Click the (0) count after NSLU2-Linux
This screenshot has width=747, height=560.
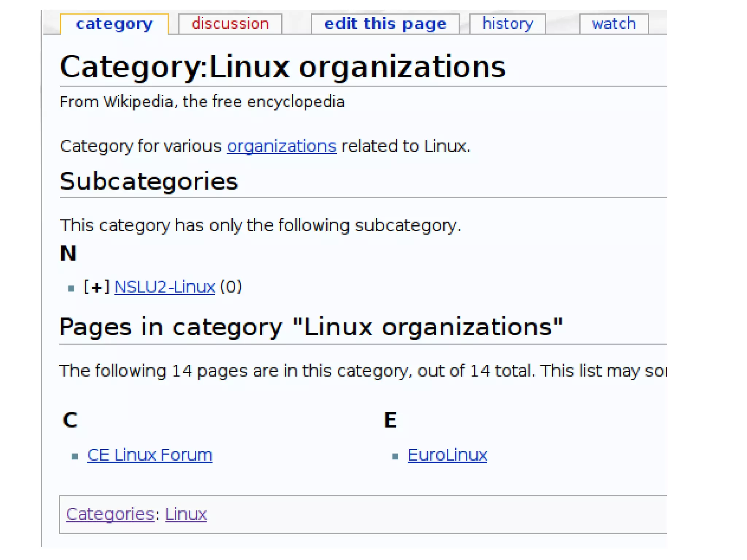pyautogui.click(x=231, y=287)
